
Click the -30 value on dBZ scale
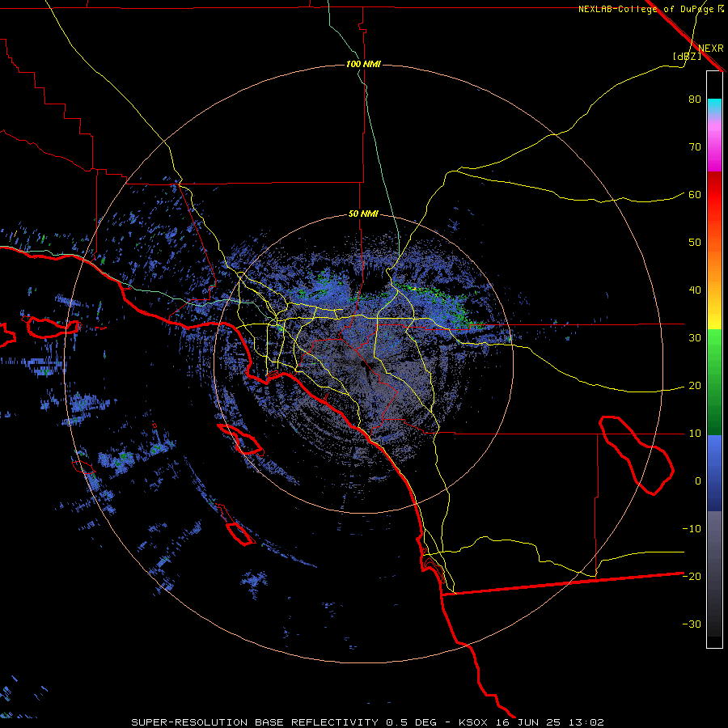coord(692,624)
